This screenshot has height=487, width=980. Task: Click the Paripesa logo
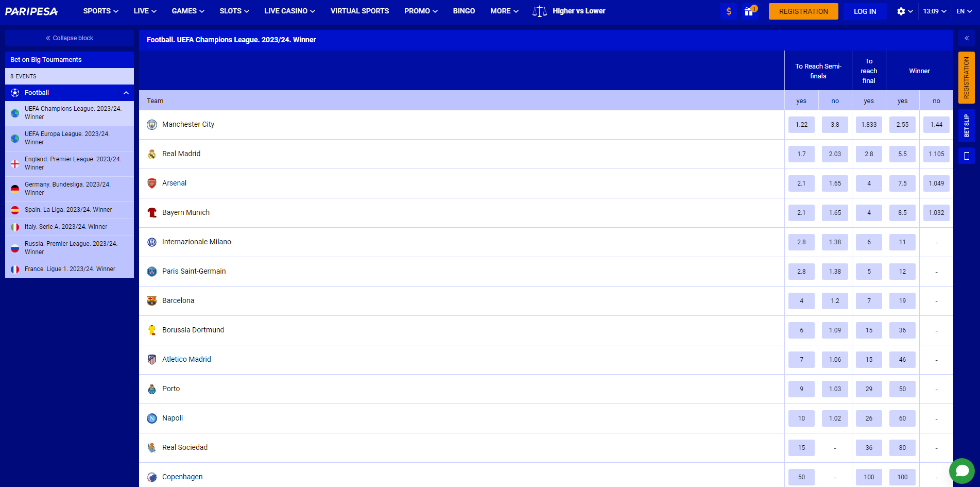pyautogui.click(x=31, y=11)
